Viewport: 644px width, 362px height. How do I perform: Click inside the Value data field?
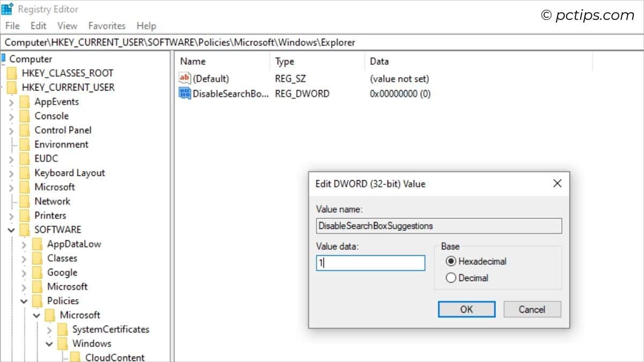click(x=369, y=263)
